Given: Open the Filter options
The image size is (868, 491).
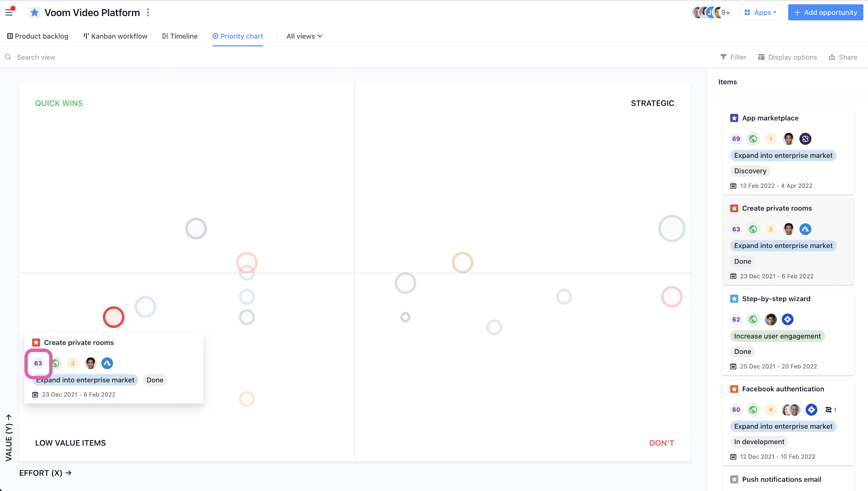Looking at the screenshot, I should (733, 57).
